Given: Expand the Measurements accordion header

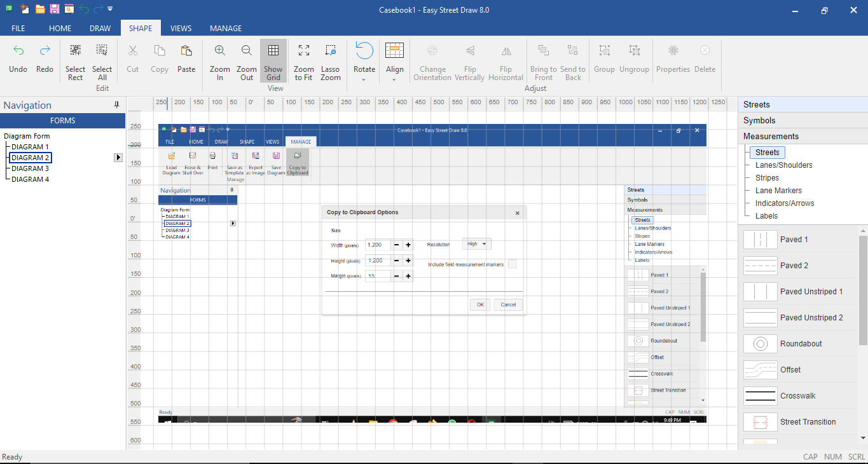Looking at the screenshot, I should [803, 137].
